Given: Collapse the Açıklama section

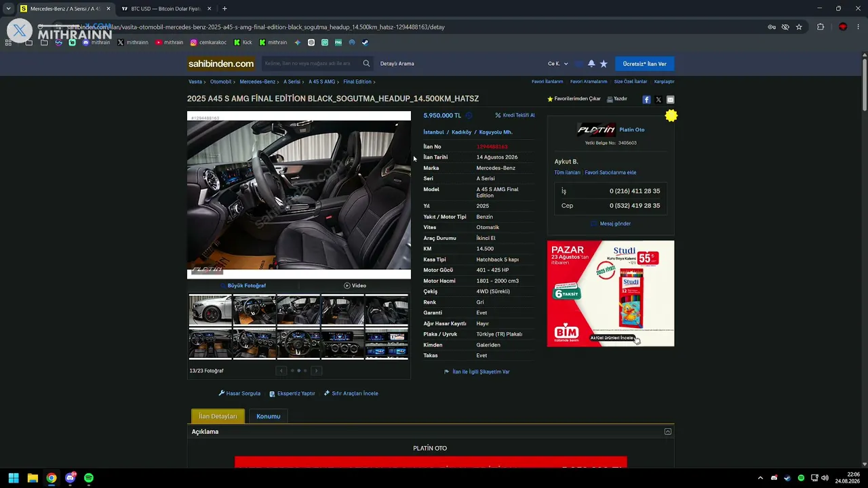Looking at the screenshot, I should pos(668,432).
